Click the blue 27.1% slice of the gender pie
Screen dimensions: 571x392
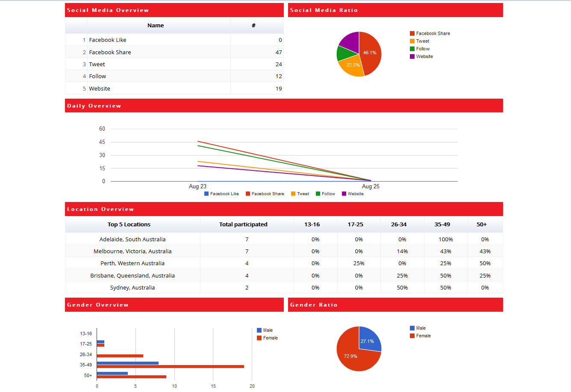(x=368, y=340)
